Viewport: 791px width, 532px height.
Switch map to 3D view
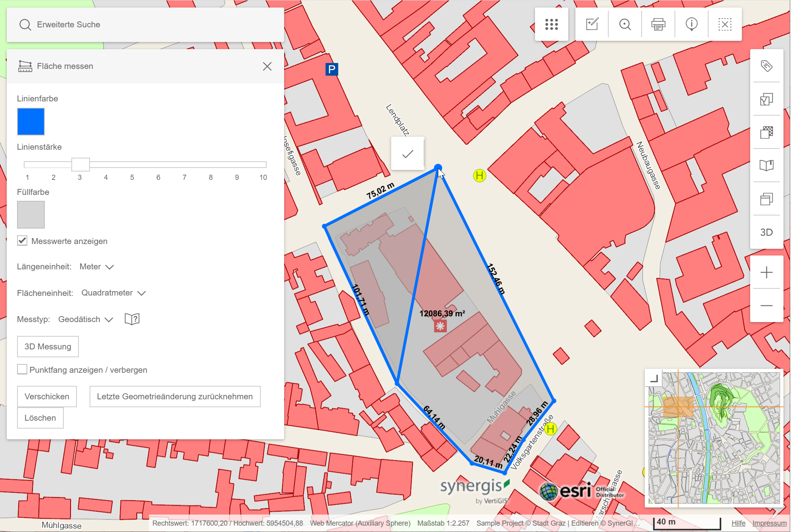[x=766, y=233]
